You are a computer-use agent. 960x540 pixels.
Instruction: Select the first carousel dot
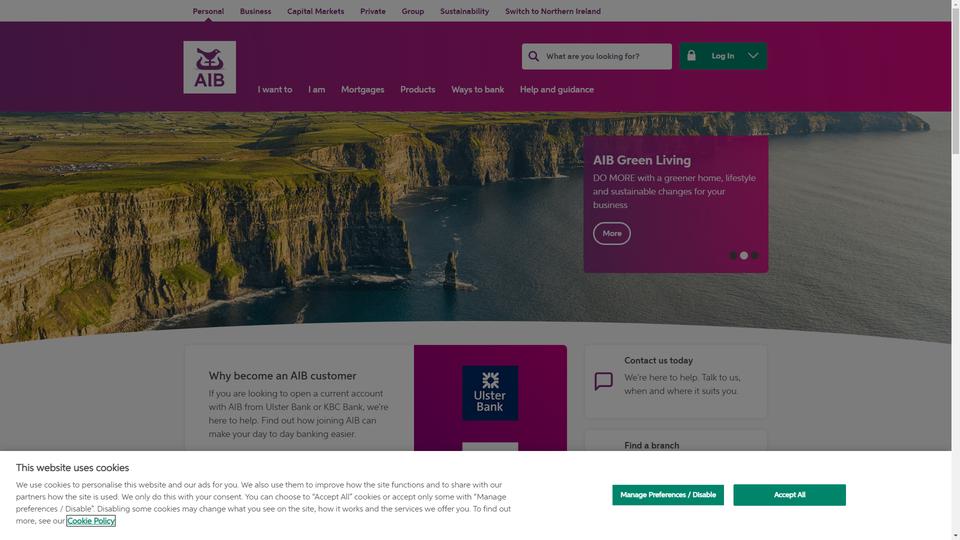(733, 256)
